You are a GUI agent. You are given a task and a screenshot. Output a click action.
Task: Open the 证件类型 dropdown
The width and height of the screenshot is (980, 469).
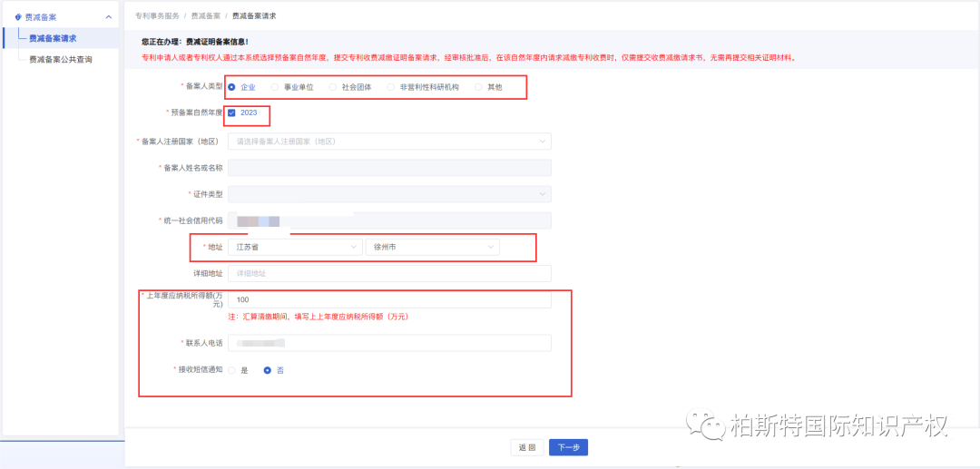click(389, 194)
